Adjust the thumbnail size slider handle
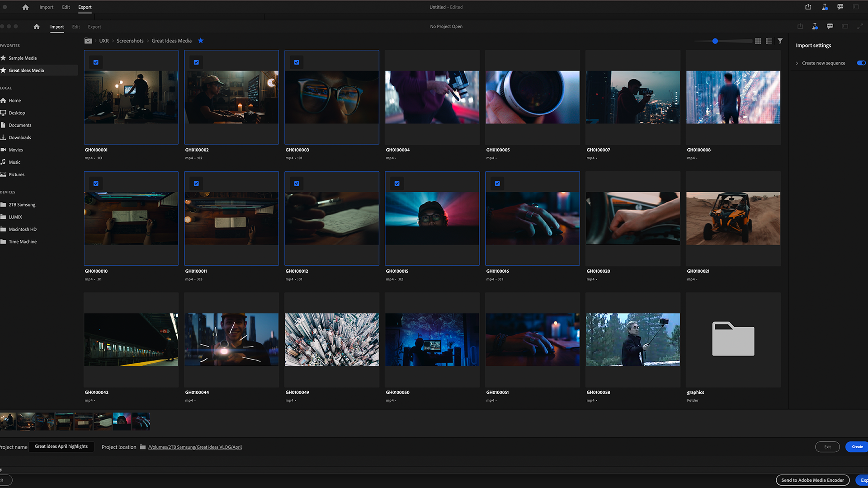The height and width of the screenshot is (488, 868). tap(715, 41)
